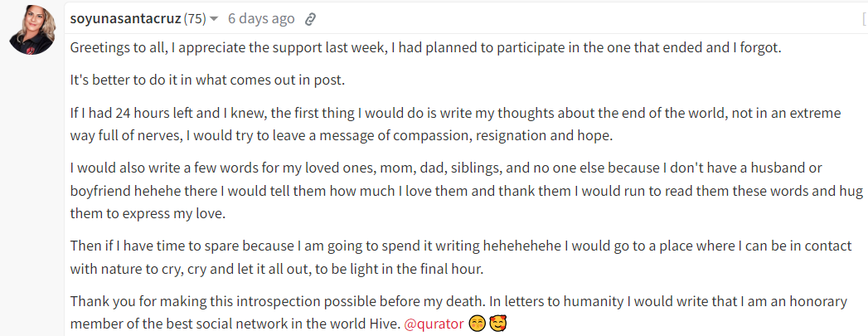Screen dimensions: 868x336
Task: Click the "Greetings to all" opening paragraph
Action: 425,48
